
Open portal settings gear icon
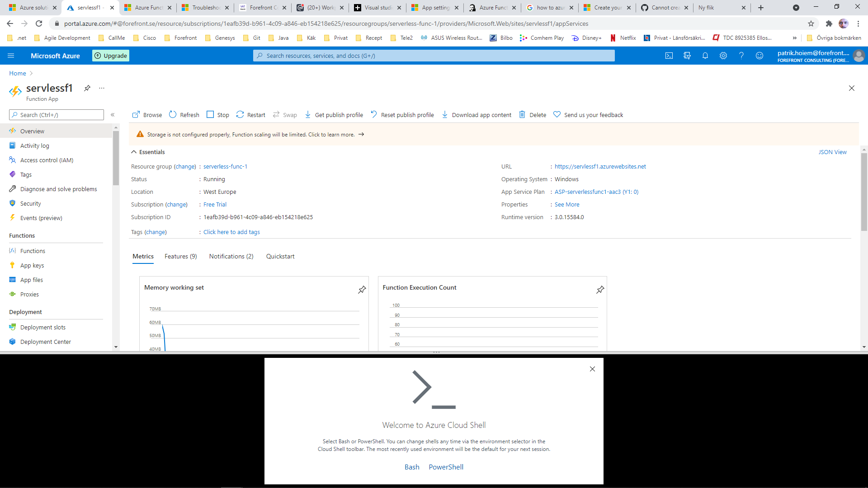(x=723, y=56)
